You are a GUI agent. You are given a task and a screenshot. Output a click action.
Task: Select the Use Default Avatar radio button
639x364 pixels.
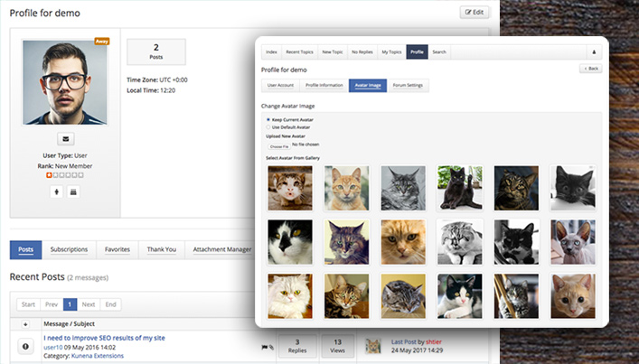[x=268, y=126]
